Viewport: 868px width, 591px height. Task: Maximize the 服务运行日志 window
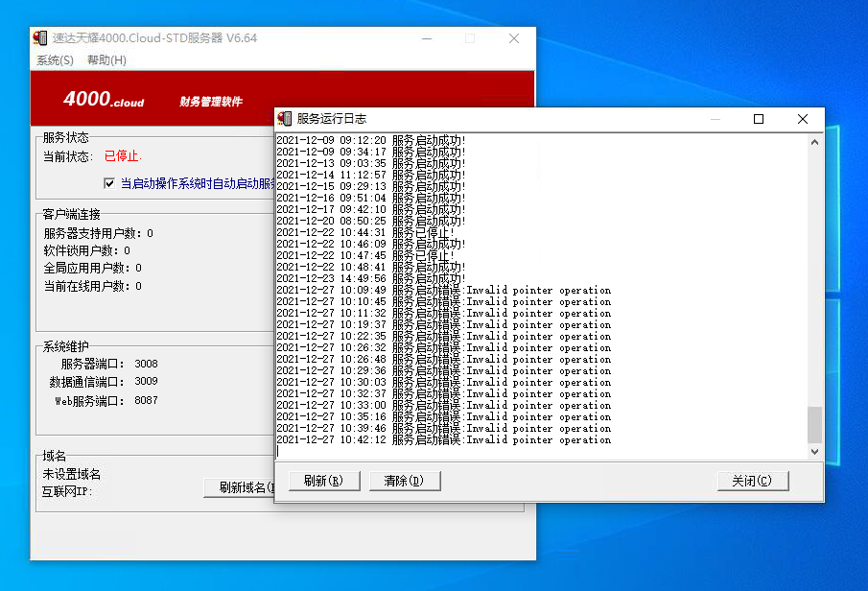coord(759,119)
